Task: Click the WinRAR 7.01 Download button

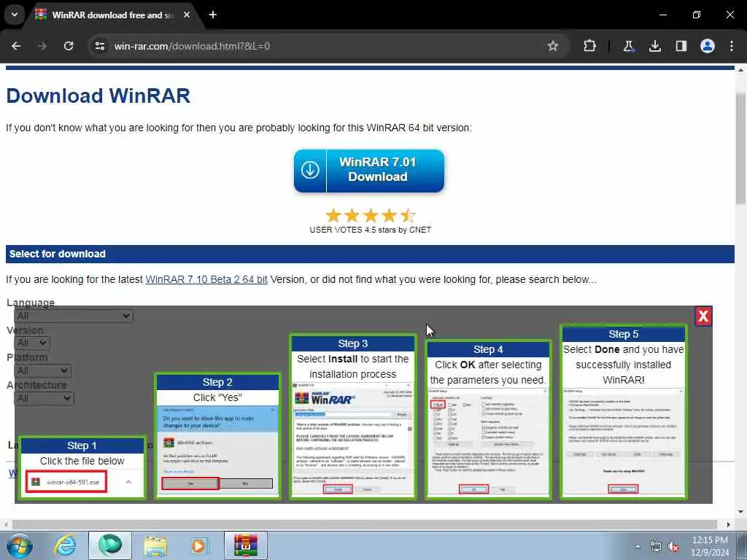Action: click(x=369, y=171)
